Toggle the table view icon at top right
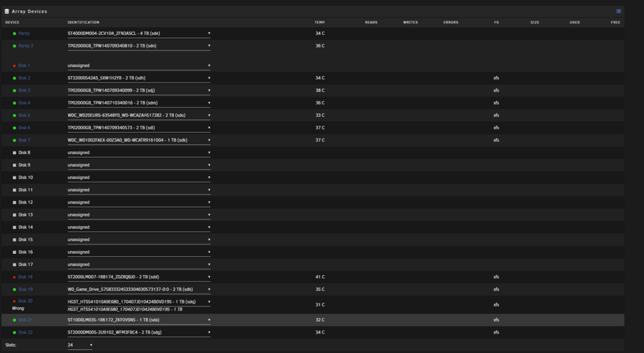Image resolution: width=644 pixels, height=353 pixels. [618, 11]
